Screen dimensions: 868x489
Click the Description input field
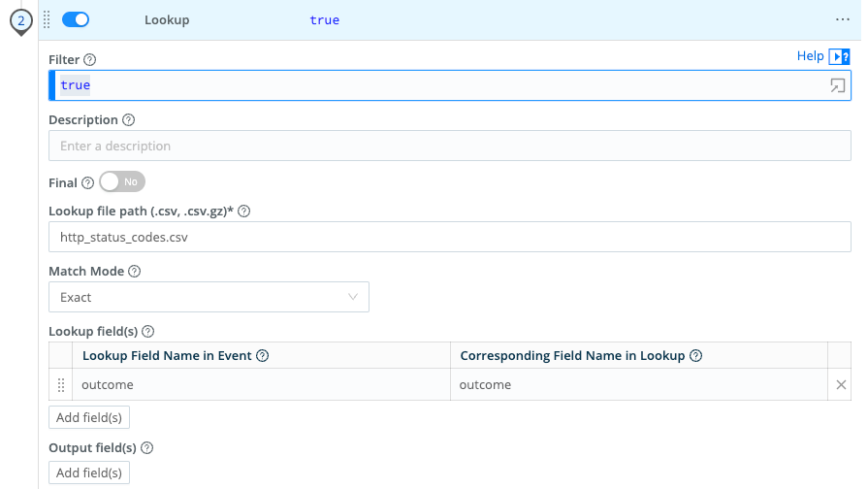click(449, 147)
